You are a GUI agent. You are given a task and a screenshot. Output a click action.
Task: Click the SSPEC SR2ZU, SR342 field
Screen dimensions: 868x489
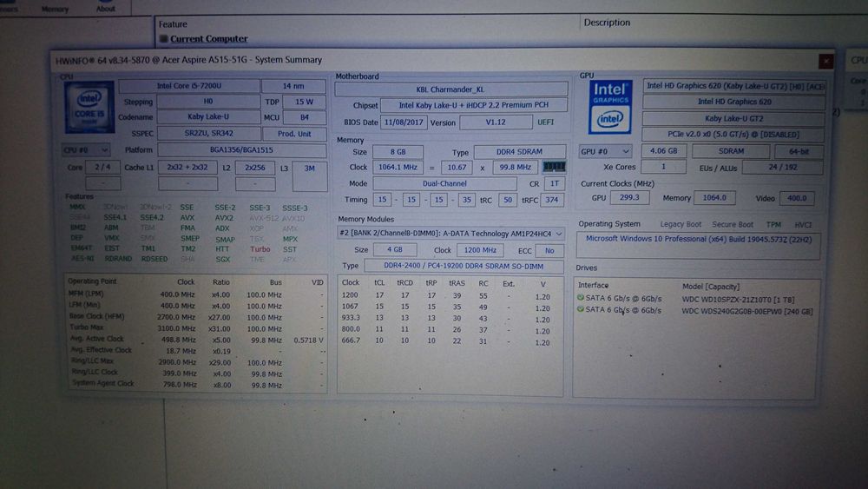tap(208, 134)
